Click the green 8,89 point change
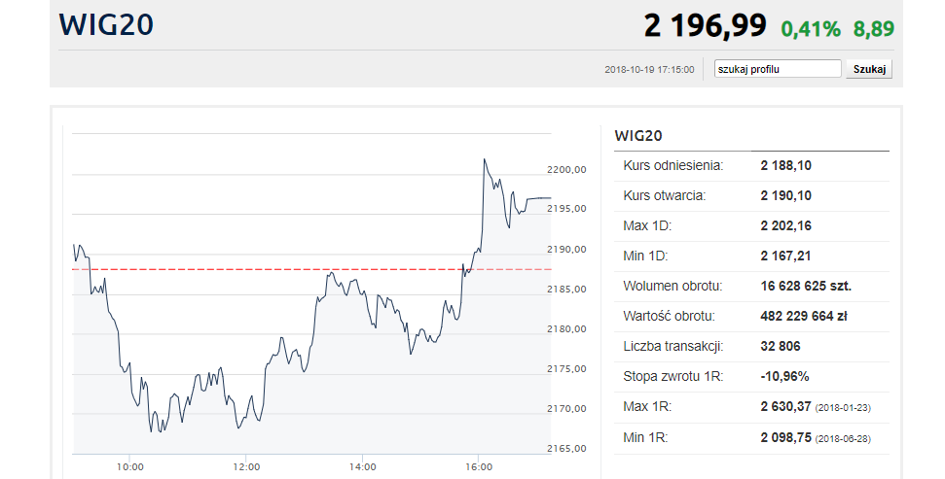Image resolution: width=945 pixels, height=479 pixels. point(873,29)
